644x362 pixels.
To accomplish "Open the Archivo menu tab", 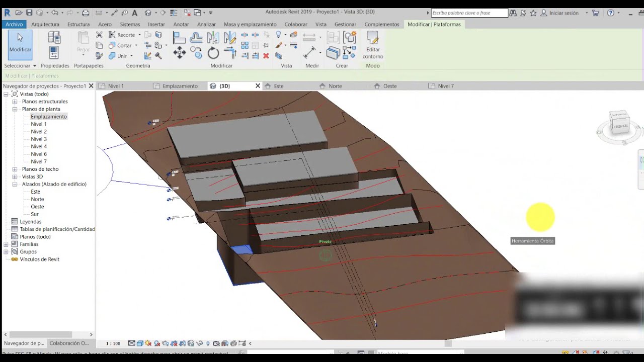I will [14, 24].
